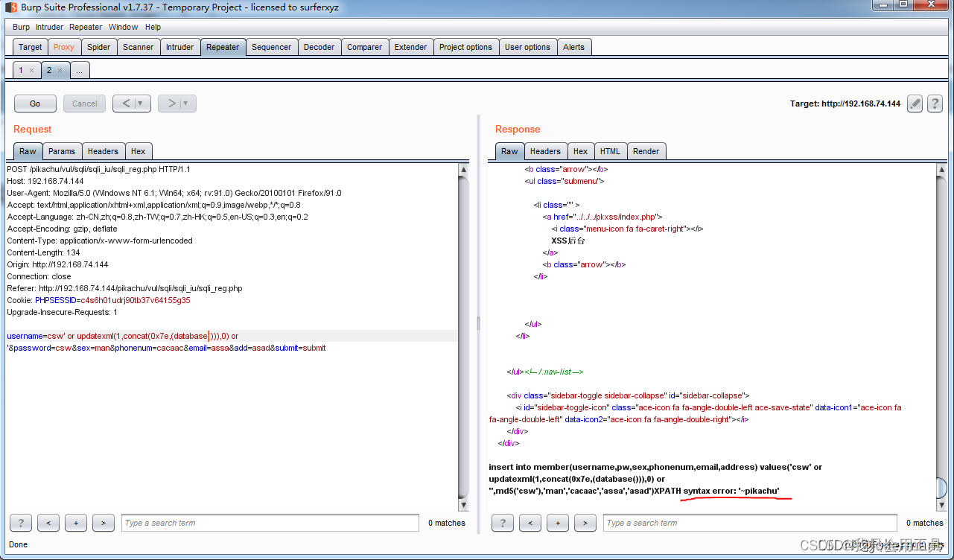Switch to the Comparer tab
The height and width of the screenshot is (560, 954).
[365, 47]
